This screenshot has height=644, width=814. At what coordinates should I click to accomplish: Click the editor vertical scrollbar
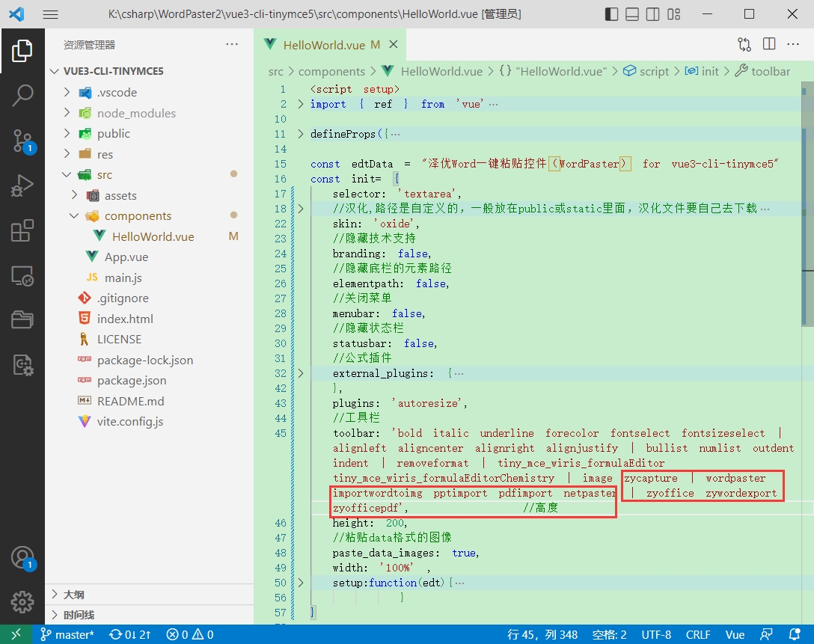(807, 224)
